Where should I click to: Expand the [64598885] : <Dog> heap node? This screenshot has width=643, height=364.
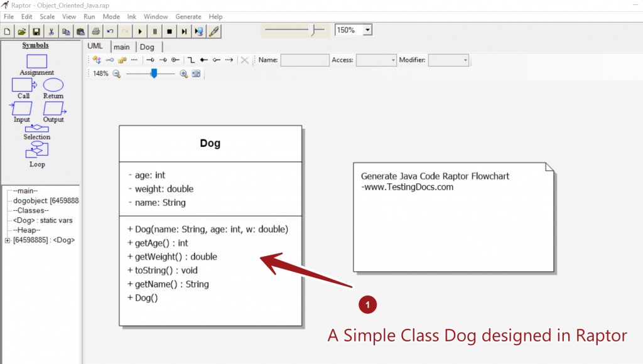click(x=8, y=240)
